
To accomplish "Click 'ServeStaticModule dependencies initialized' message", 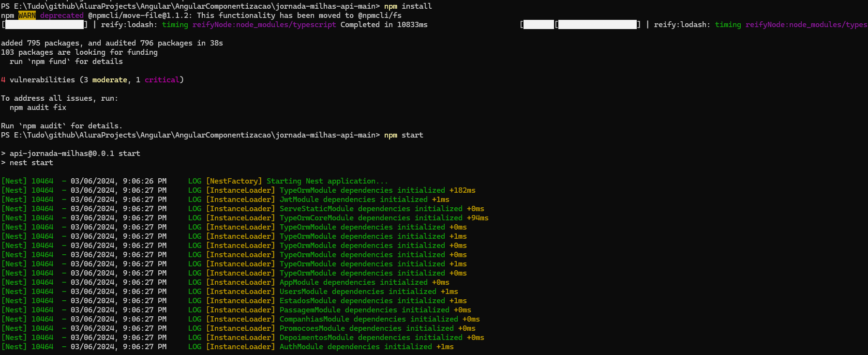I will (371, 209).
